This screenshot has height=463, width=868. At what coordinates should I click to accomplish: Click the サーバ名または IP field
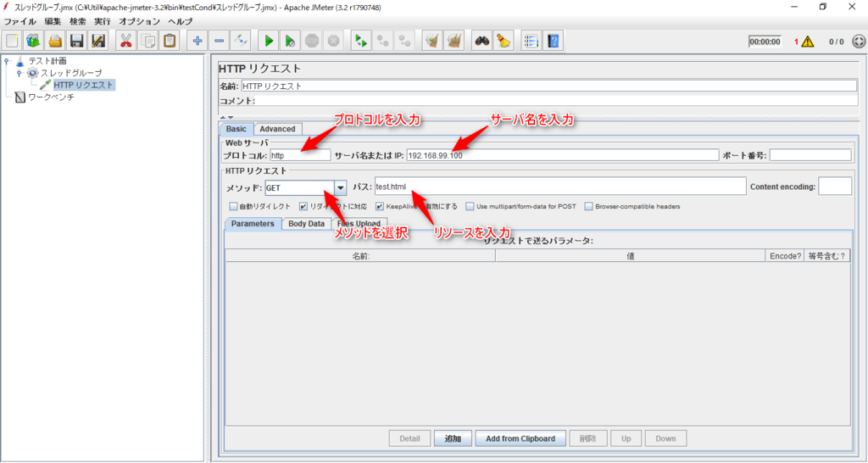[x=563, y=156]
